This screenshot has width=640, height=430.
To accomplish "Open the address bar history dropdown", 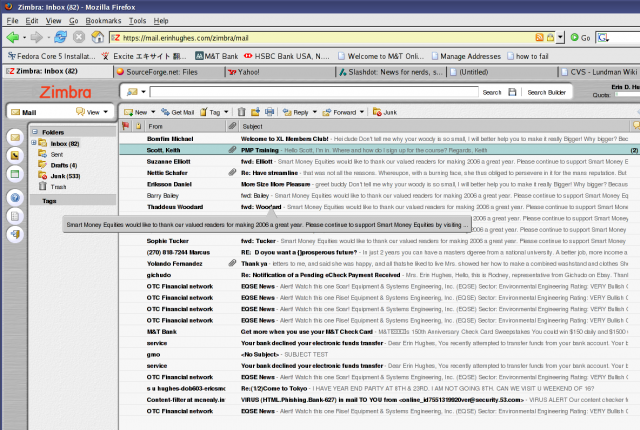I will pyautogui.click(x=560, y=38).
